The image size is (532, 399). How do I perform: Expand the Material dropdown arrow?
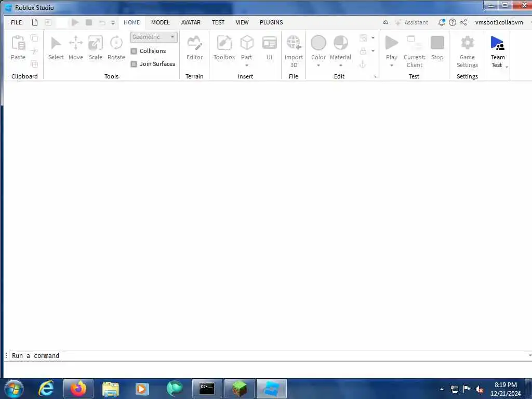tap(340, 65)
